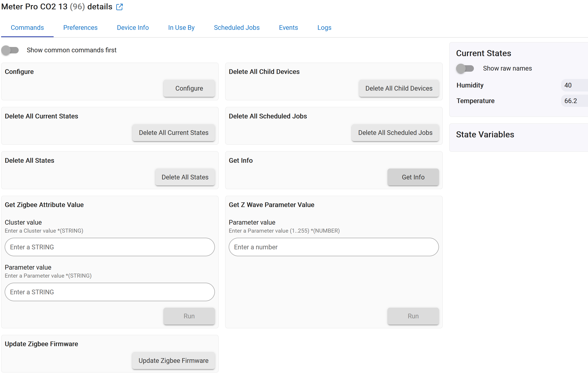This screenshot has width=588, height=378.
Task: Run the Get Zigbee Attribute Value command
Action: (189, 316)
